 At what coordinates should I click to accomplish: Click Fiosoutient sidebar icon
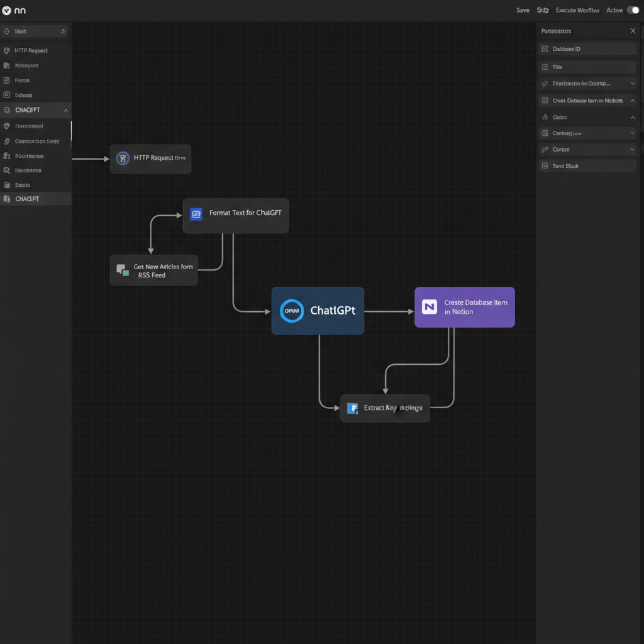click(6, 126)
